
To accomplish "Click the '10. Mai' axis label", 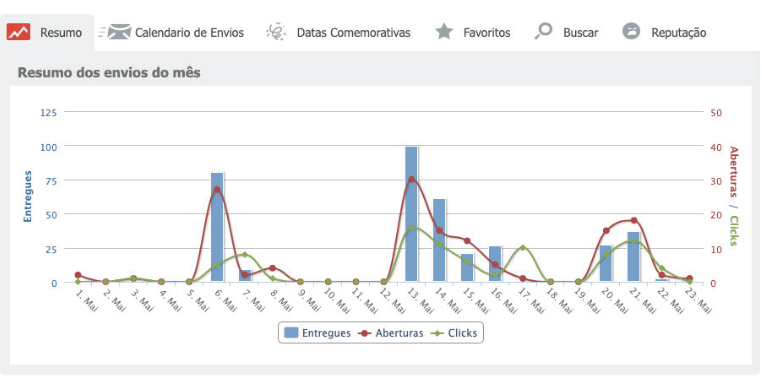I will pyautogui.click(x=336, y=300).
